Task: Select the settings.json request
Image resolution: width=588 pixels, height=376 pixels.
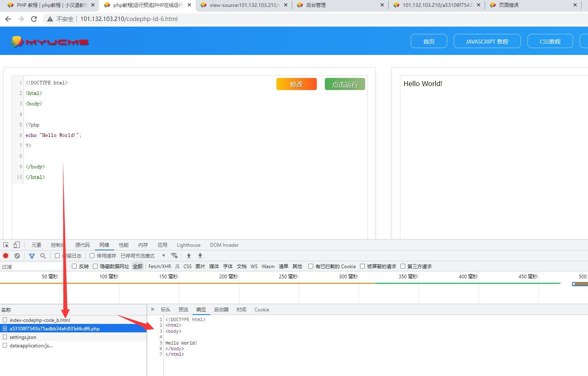Action: tap(73, 337)
